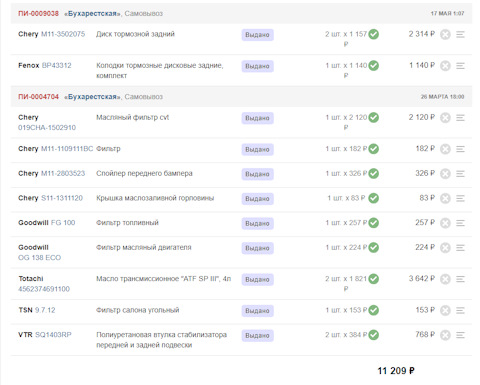Click green check mark in Масляный фильтр cvt row
Screen dimensions: 480x385
click(374, 117)
